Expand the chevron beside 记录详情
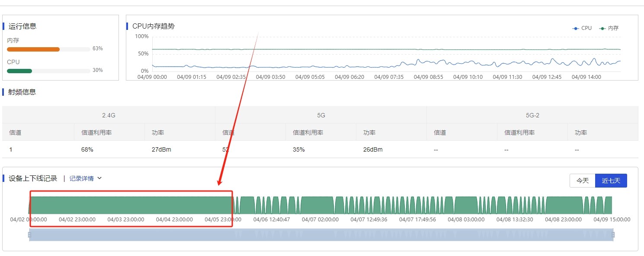This screenshot has width=644, height=256. [99, 178]
